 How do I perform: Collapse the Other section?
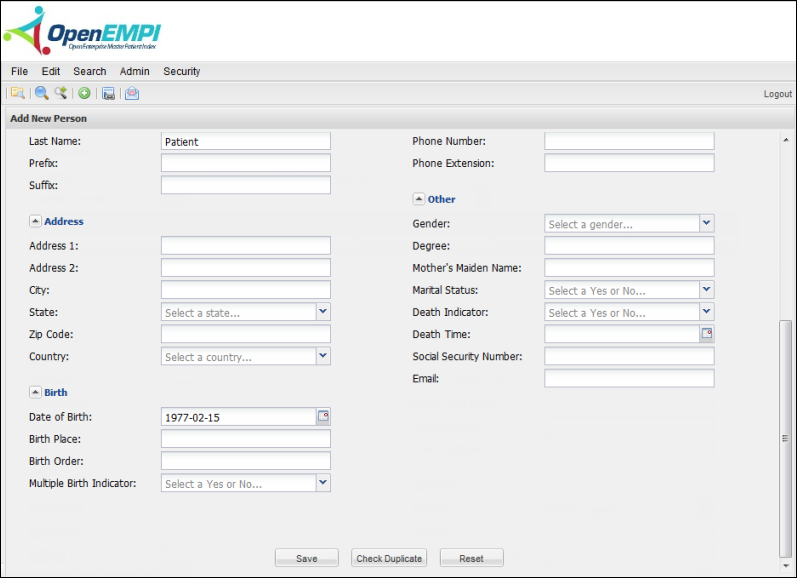pyautogui.click(x=418, y=199)
